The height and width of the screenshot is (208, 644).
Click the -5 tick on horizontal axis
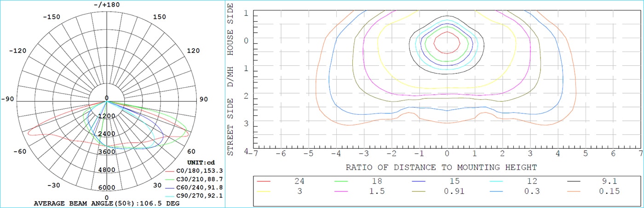point(308,153)
